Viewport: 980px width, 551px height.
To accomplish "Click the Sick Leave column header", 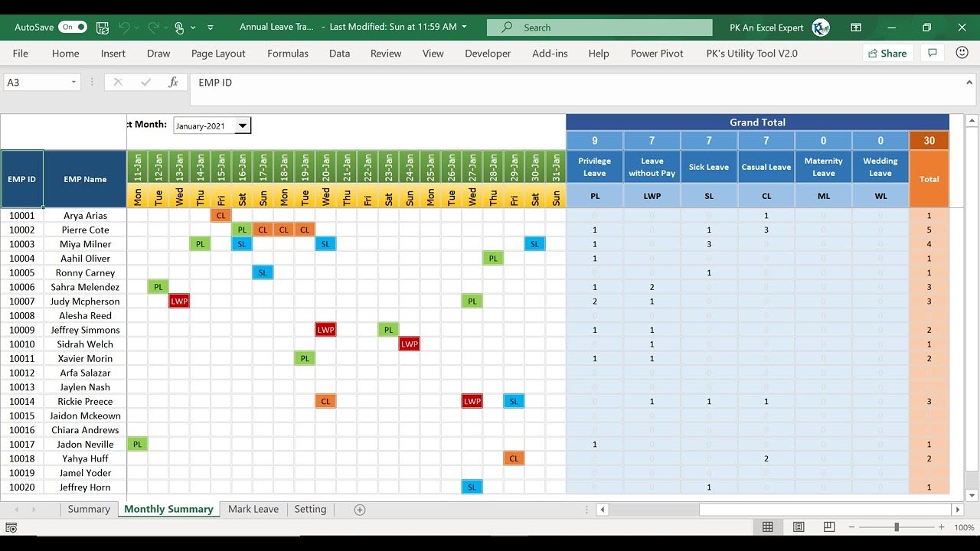I will click(709, 167).
